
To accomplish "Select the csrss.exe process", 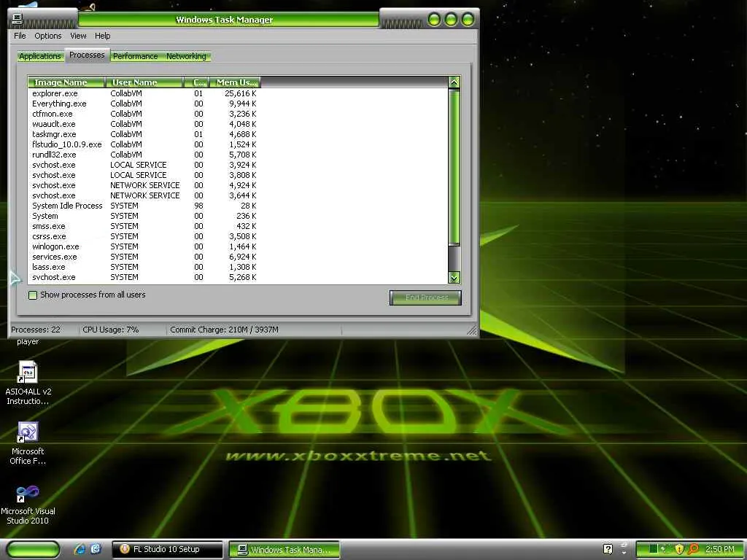I will tap(144, 237).
